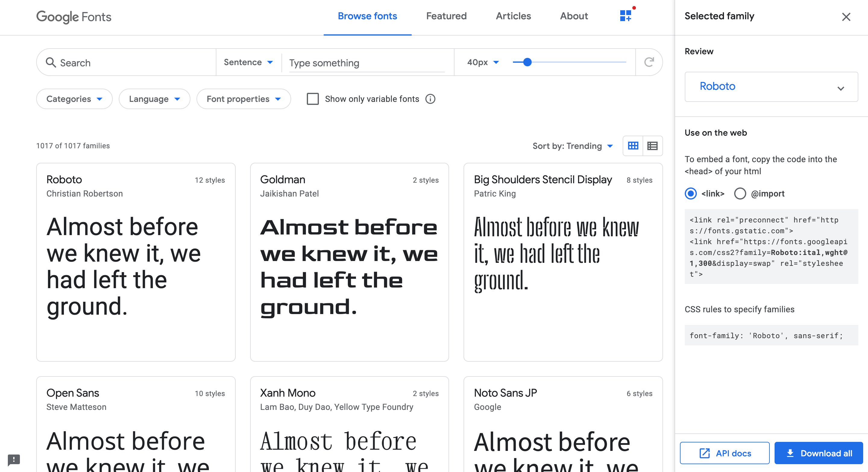Click the 'Review' section heading
868x472 pixels.
[x=699, y=51]
